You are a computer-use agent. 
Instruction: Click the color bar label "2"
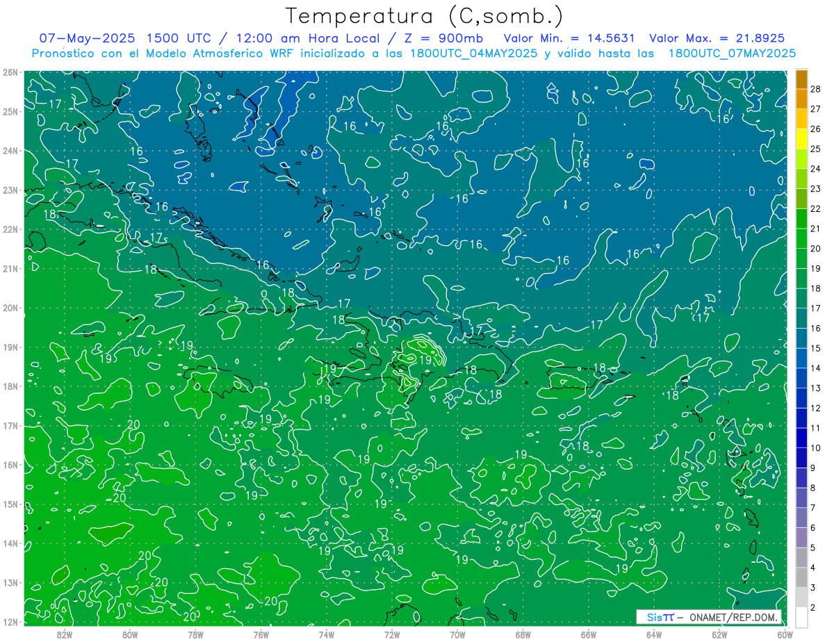point(812,609)
